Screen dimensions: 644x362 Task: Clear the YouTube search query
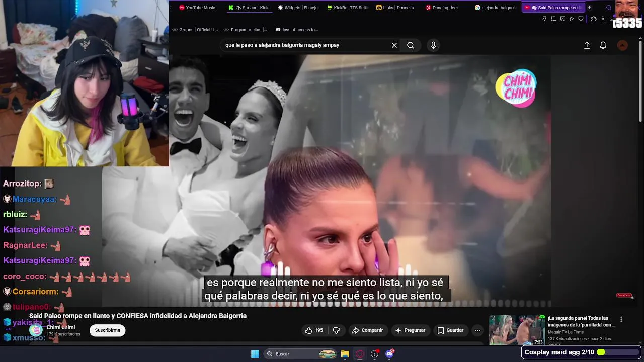click(394, 45)
